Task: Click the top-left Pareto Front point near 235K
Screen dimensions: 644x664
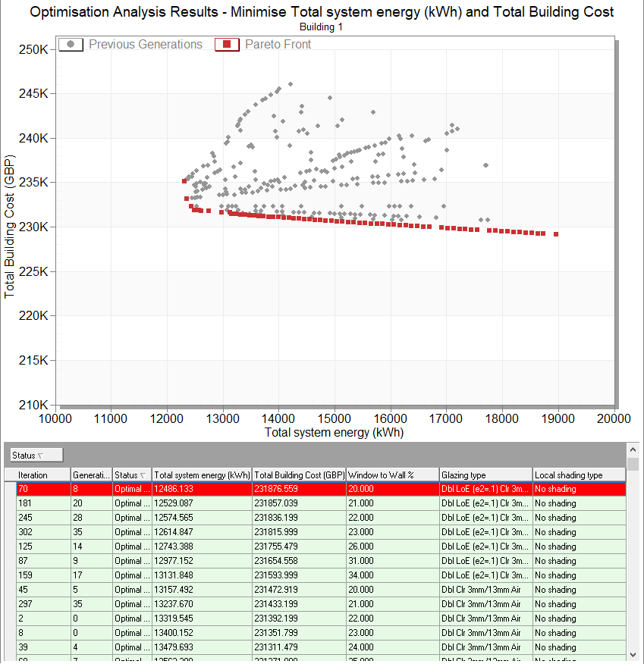Action: [184, 181]
